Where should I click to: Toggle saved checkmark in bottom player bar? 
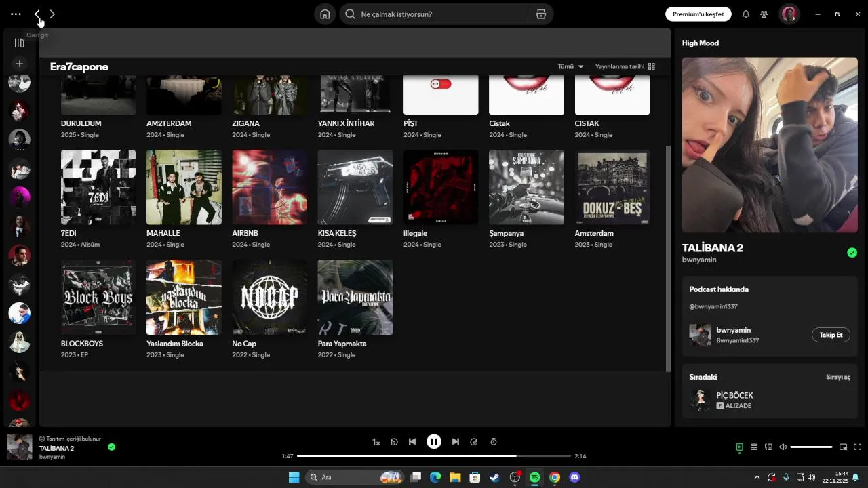[x=112, y=447]
